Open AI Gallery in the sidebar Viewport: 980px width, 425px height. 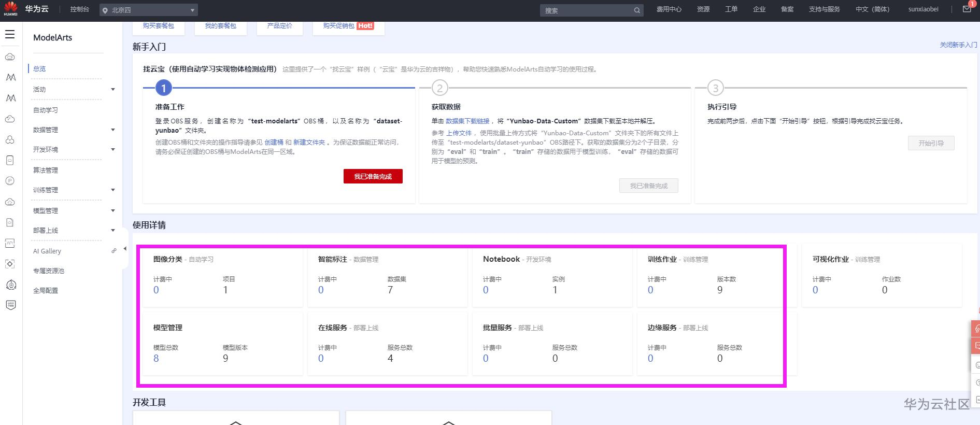(x=47, y=251)
